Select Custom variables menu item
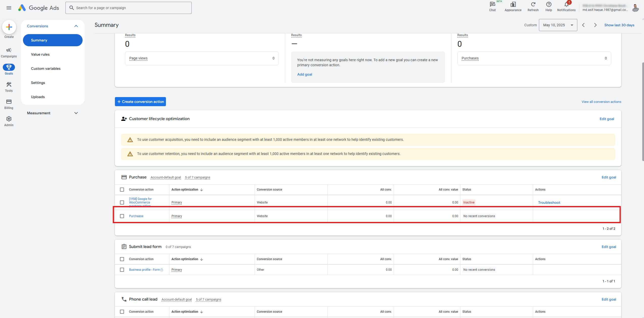 tap(46, 69)
